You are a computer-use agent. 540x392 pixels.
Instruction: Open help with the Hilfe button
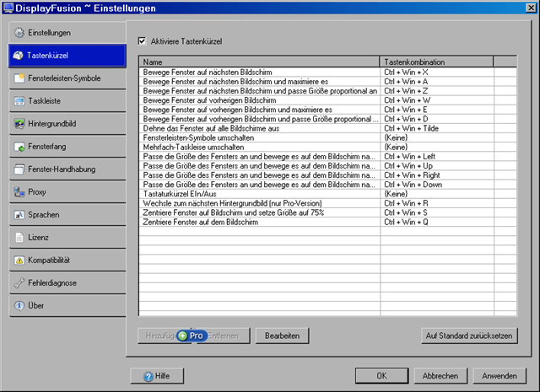[157, 376]
